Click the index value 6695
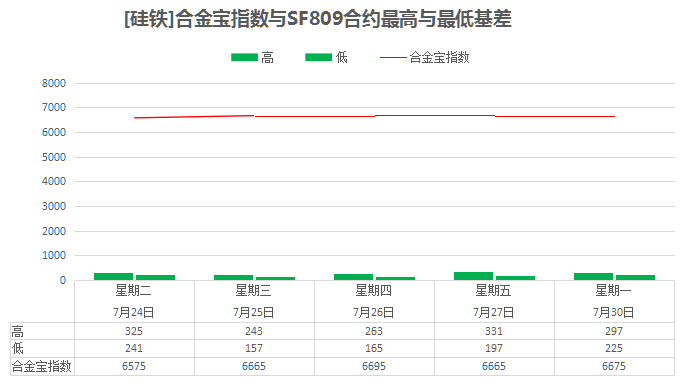Viewport: 684px width, 387px height. tap(373, 366)
